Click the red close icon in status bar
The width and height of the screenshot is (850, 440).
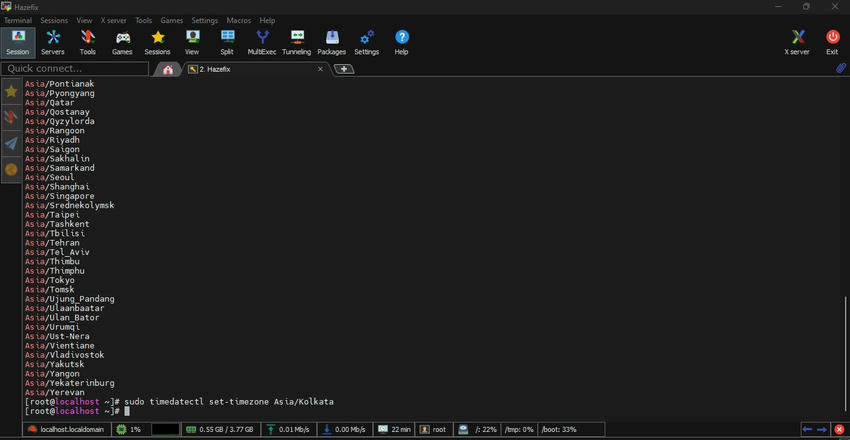839,430
